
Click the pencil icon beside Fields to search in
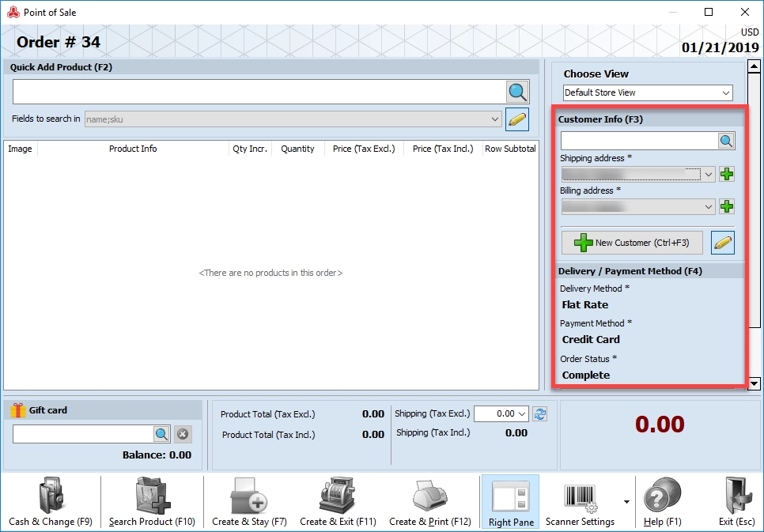click(x=517, y=119)
